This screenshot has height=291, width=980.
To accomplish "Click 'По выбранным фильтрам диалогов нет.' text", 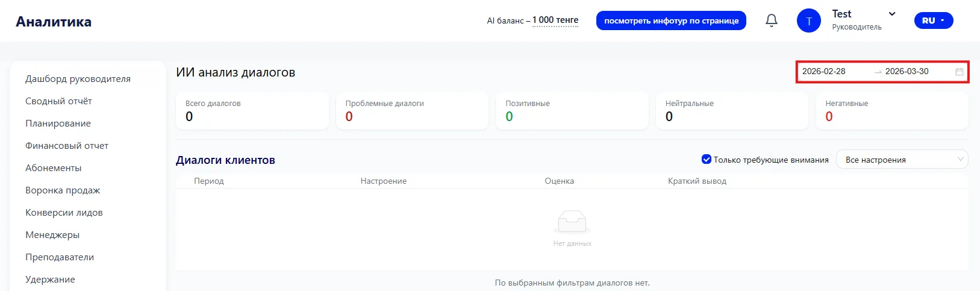I will click(x=572, y=283).
